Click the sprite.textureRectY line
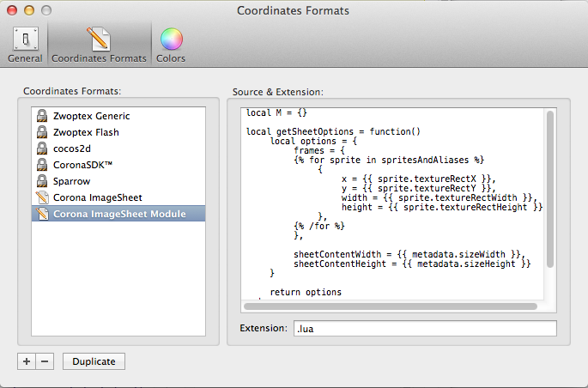 point(419,188)
